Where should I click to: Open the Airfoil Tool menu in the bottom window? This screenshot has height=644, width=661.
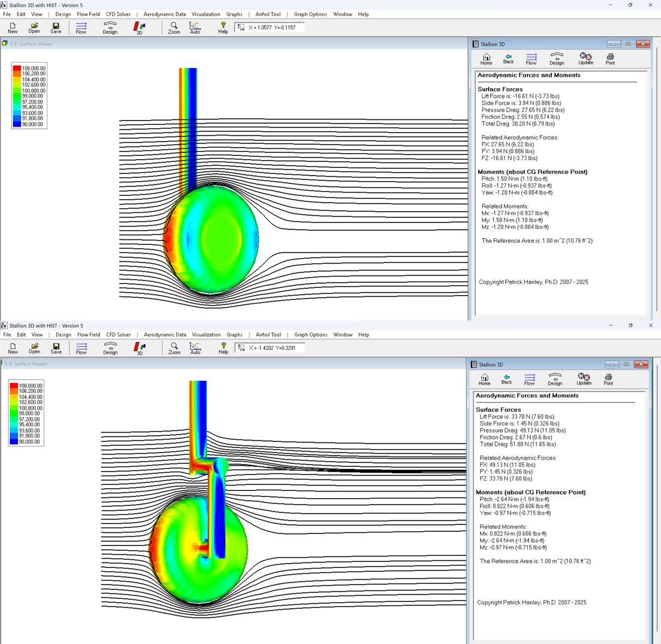tap(268, 335)
